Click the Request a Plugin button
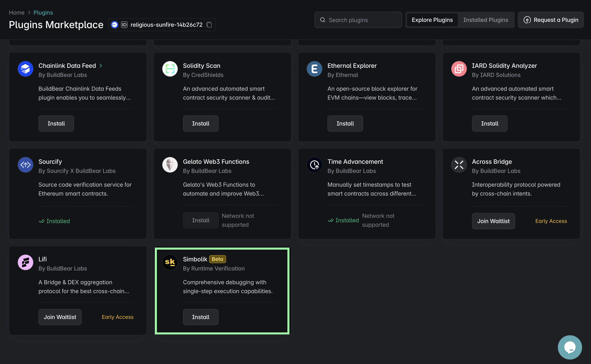The height and width of the screenshot is (364, 591). point(551,20)
